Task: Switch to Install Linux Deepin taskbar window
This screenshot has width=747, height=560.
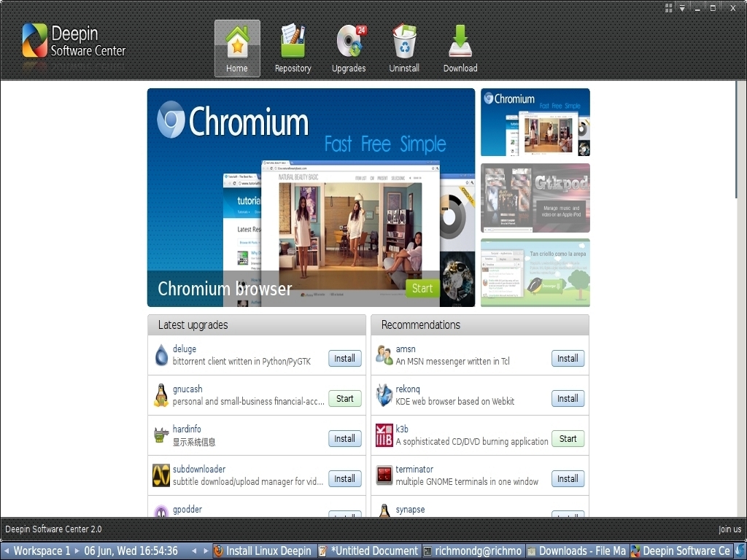Action: 264,551
